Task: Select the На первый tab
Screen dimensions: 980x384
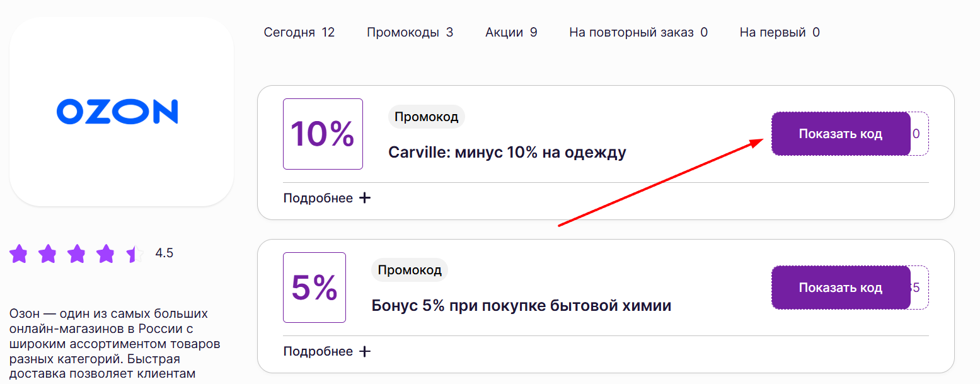Action: click(779, 32)
